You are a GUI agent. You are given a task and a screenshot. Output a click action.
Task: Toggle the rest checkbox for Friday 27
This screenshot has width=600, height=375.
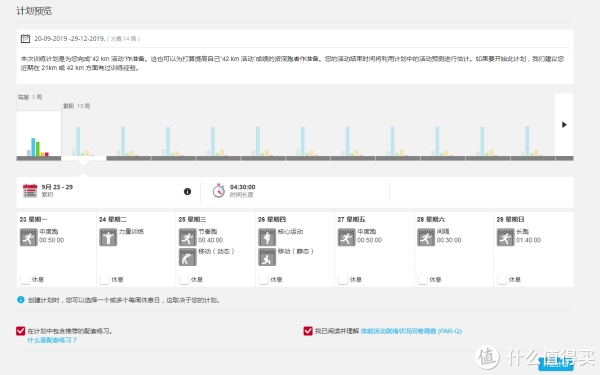tap(343, 279)
